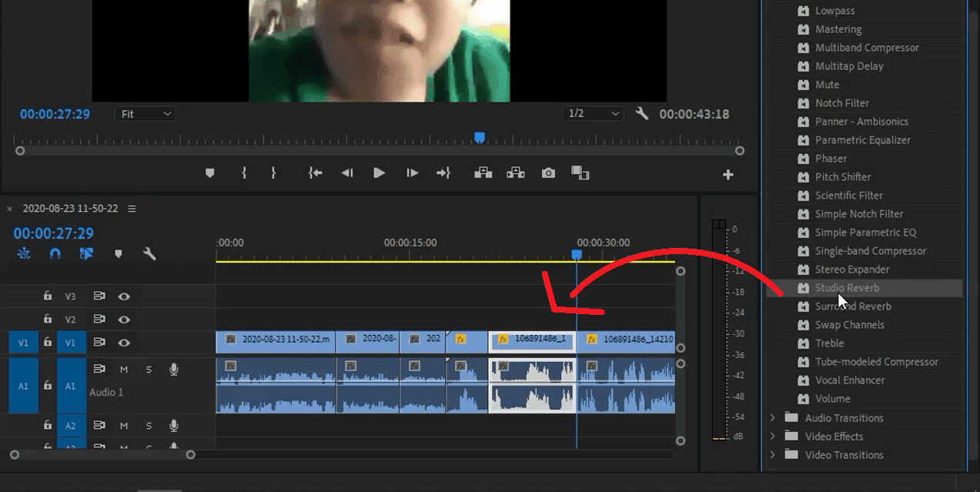The height and width of the screenshot is (492, 980).
Task: Select the 2020-08-23 11-50-22 sequence tab
Action: tap(70, 208)
